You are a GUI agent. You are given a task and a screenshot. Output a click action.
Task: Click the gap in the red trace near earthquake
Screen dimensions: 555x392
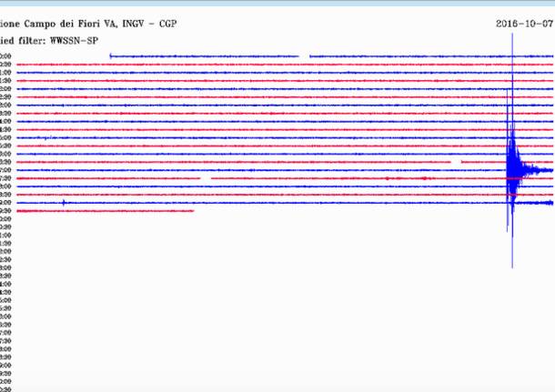(456, 162)
